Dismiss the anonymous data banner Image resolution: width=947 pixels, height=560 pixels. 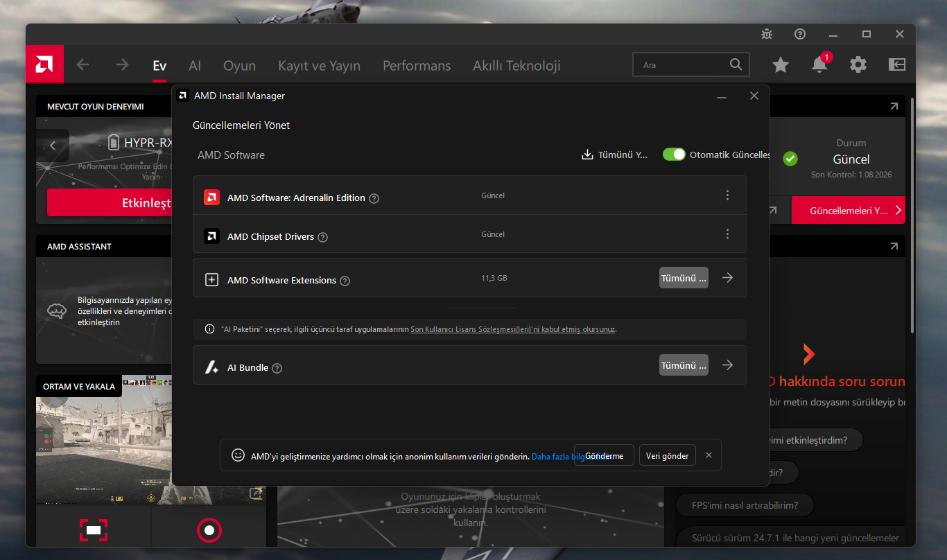tap(709, 455)
